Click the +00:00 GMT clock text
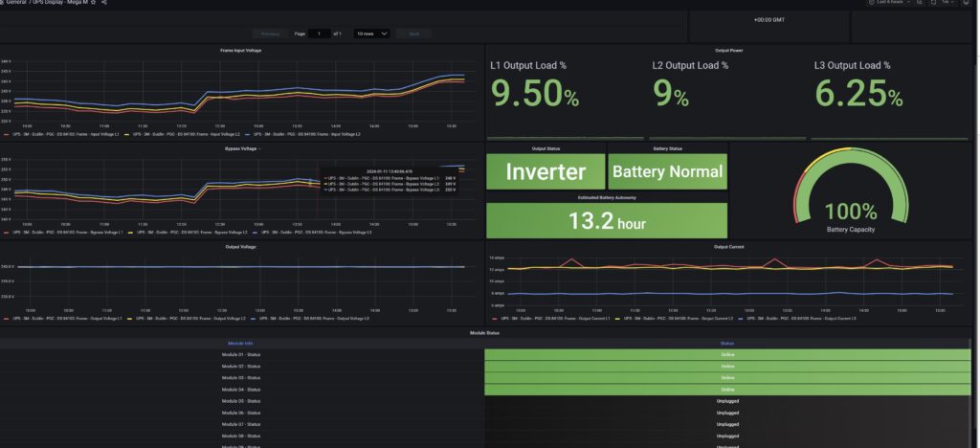Screen dimensions: 980x448 [x=769, y=20]
